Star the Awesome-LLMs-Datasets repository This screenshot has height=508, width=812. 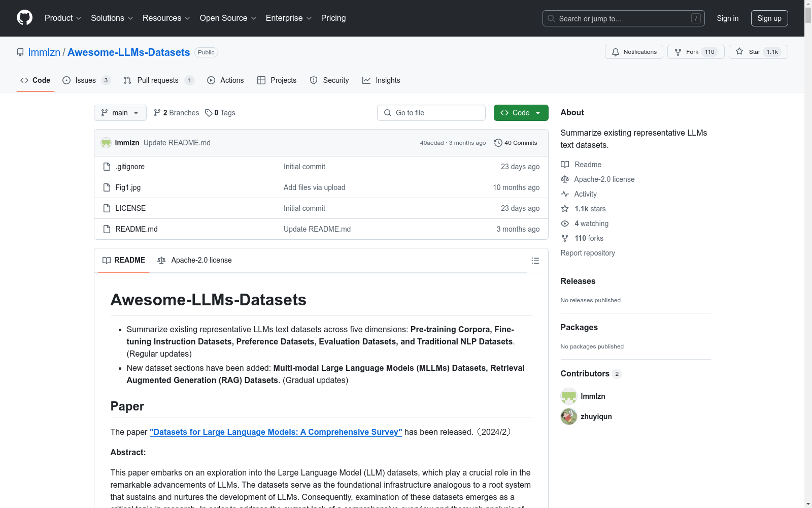[x=758, y=52]
